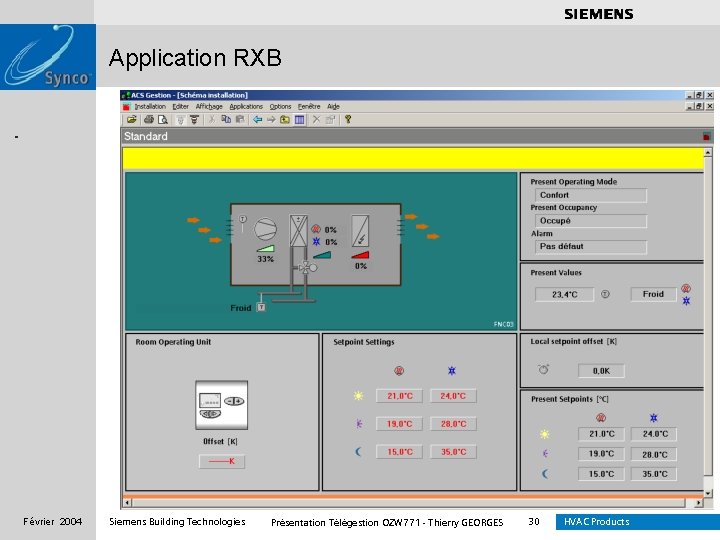This screenshot has width=720, height=540.
Task: Click the teal valve ramp icon
Action: tap(322, 255)
